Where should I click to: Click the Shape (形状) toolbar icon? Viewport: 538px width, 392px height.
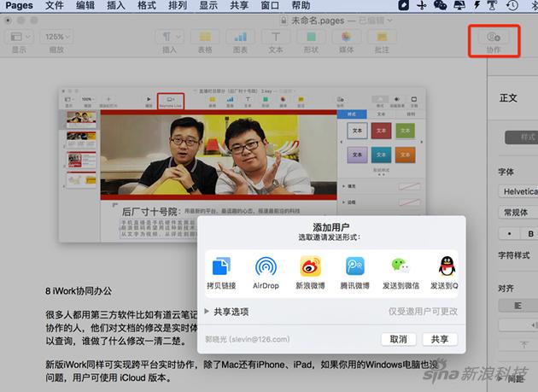tap(311, 37)
